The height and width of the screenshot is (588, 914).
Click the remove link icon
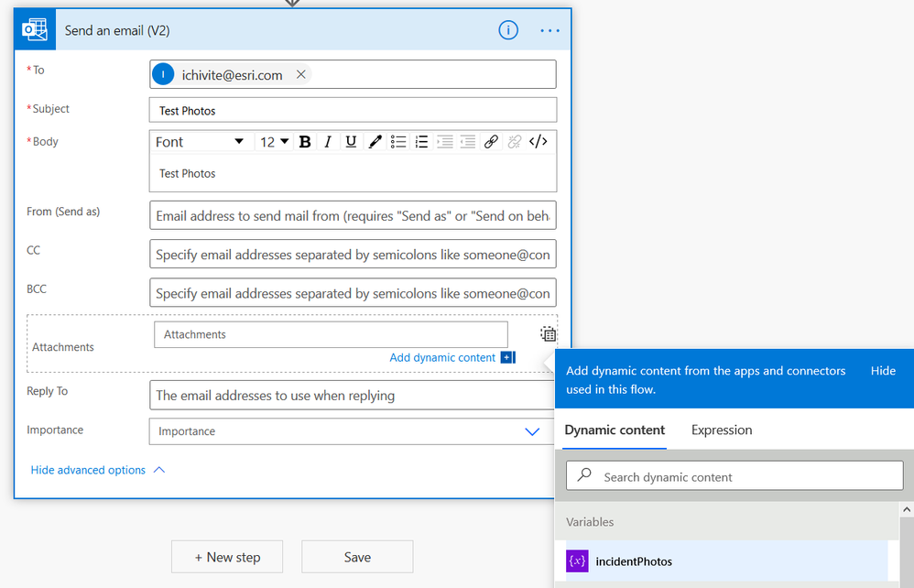[x=514, y=142]
